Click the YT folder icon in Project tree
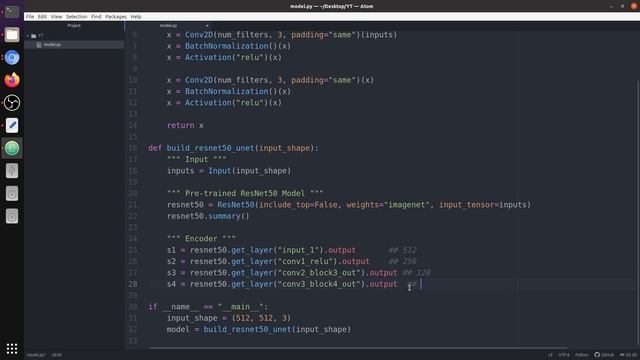This screenshot has width=640, height=360. click(x=34, y=36)
